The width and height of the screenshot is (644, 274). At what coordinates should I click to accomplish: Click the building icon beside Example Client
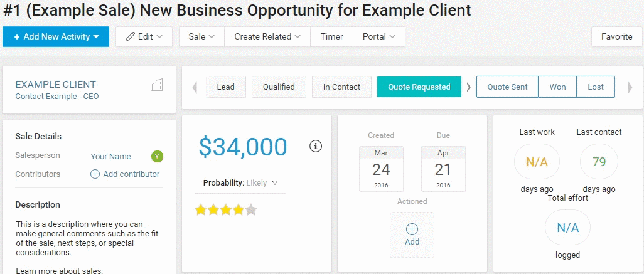[158, 85]
